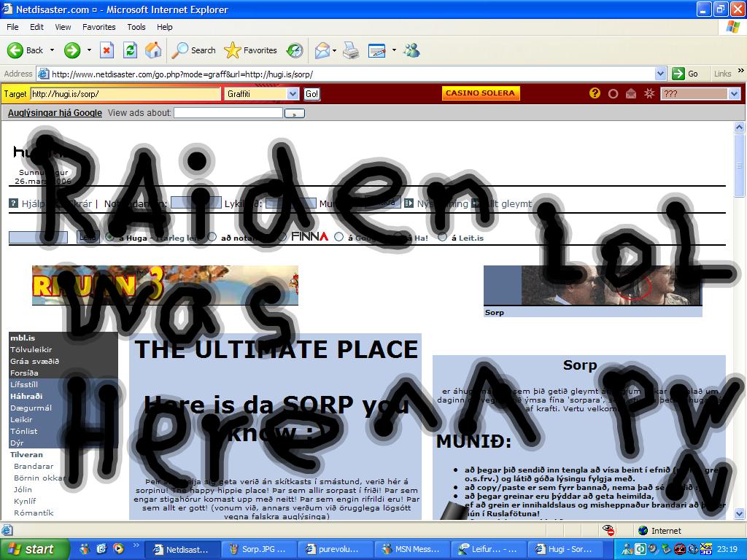Click the green Go button beside Address

coord(686,74)
